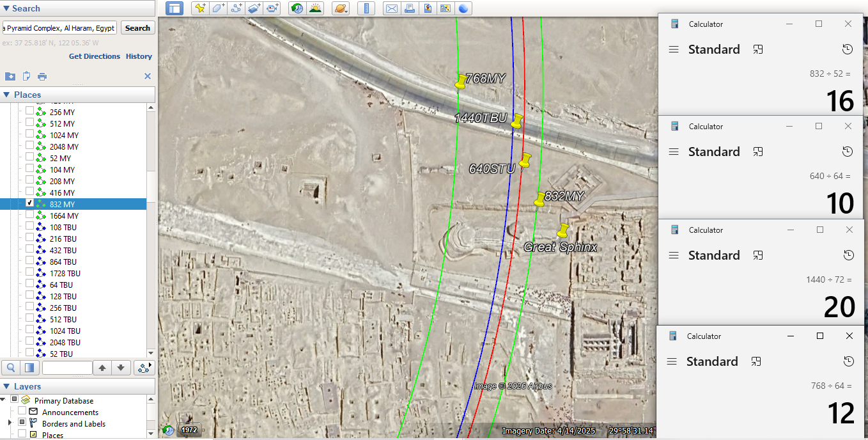Open the planets switcher dropdown

[x=341, y=8]
